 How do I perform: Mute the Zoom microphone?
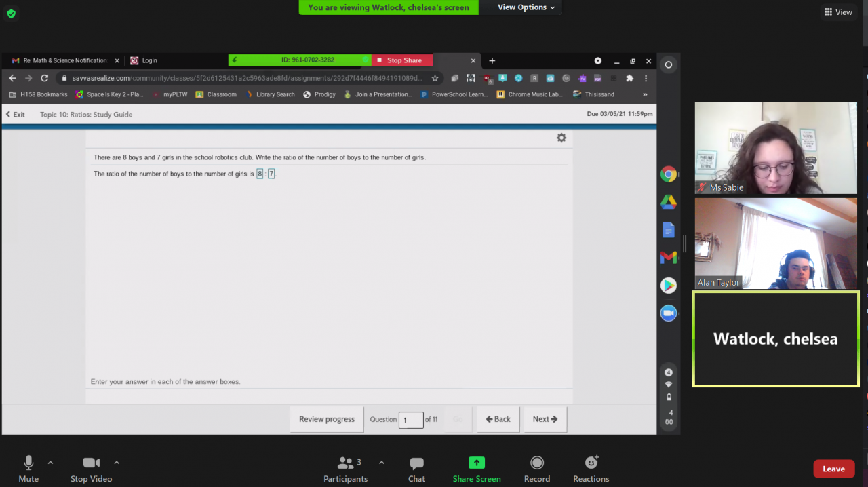(28, 469)
